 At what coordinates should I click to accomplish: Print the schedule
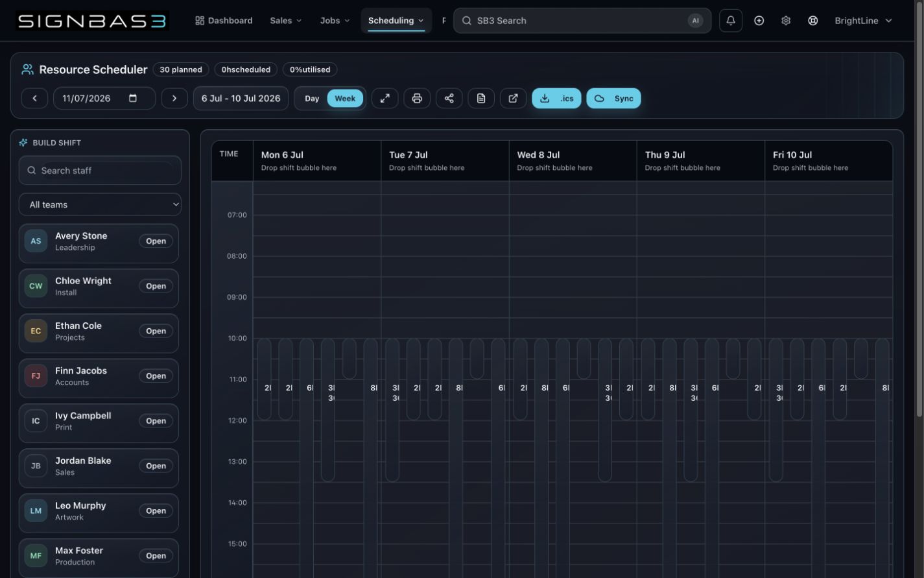click(x=417, y=98)
